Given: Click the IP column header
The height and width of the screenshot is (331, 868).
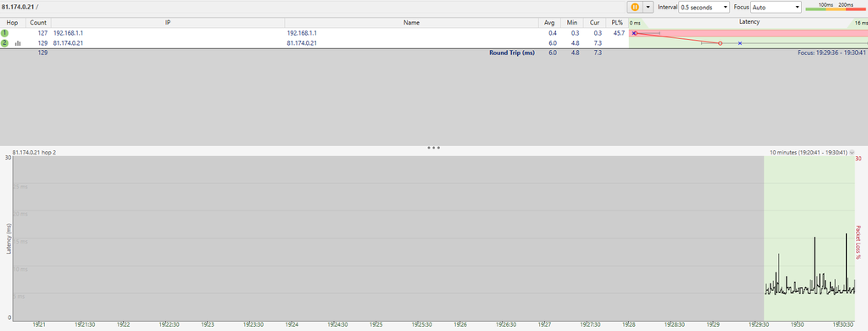Looking at the screenshot, I should point(168,23).
